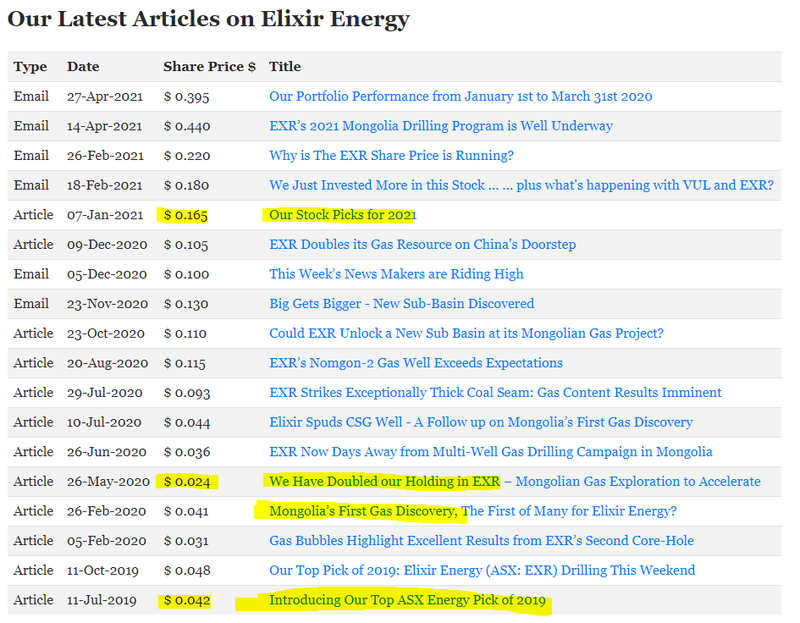
Task: Select the date '26-Feb-2021'
Action: click(x=106, y=156)
